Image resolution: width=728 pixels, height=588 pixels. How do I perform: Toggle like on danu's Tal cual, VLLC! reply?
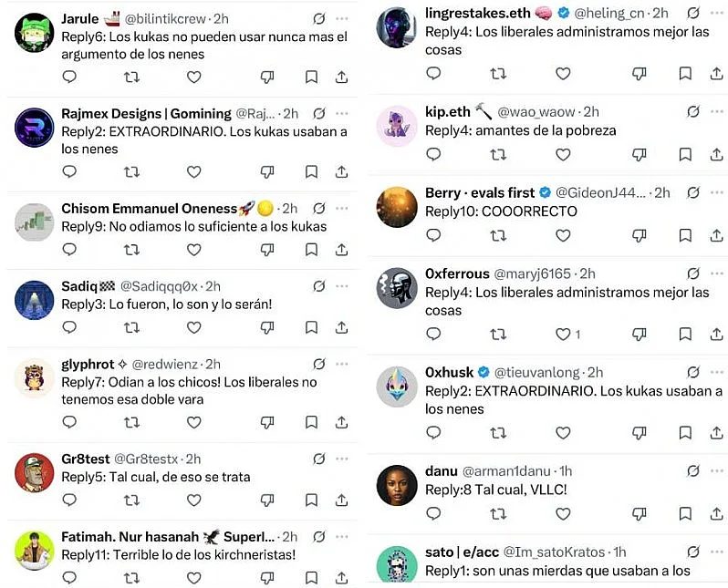point(563,514)
